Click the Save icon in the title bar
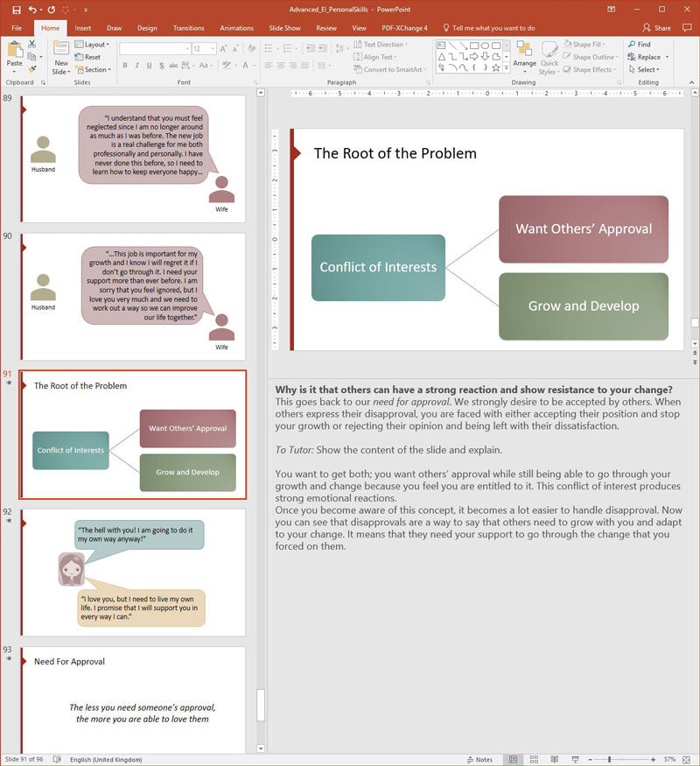The width and height of the screenshot is (700, 766). (16, 10)
